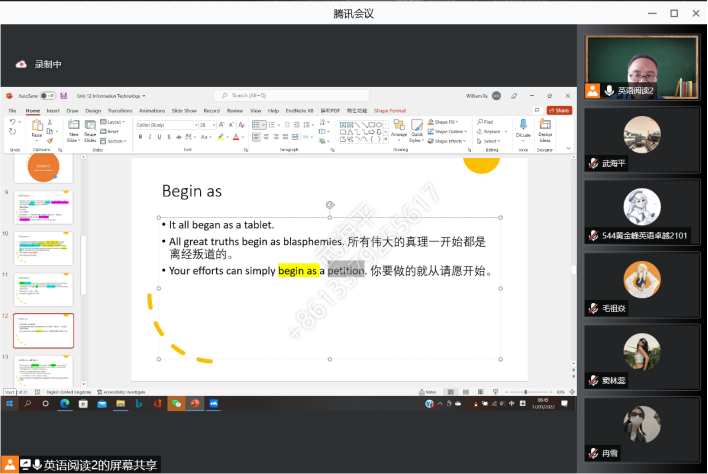Screen dimensions: 708x474
Task: Toggle Italic formatting
Action: 150,137
